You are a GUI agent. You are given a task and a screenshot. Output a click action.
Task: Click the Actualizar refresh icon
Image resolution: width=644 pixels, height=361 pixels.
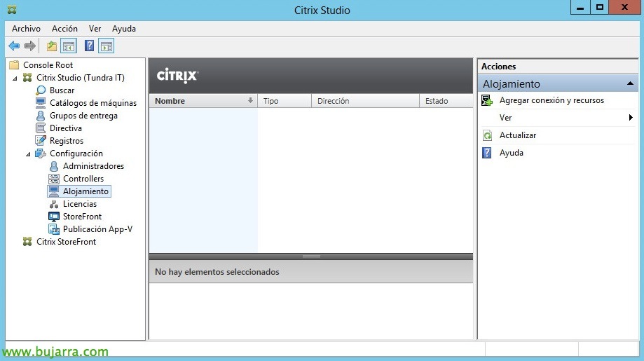tap(487, 135)
